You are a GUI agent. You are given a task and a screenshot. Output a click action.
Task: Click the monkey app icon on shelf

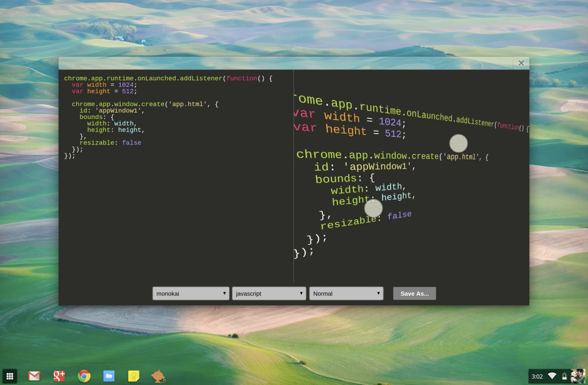[x=159, y=376]
